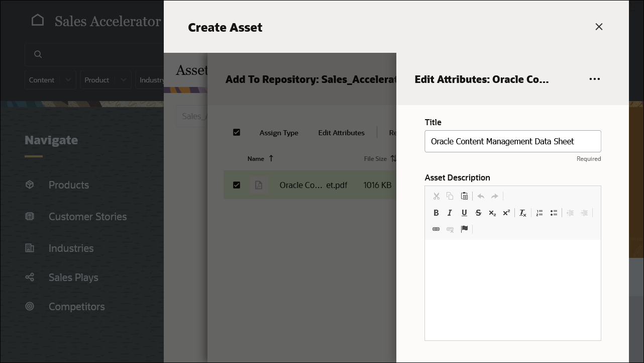
Task: Click the Remove Format icon
Action: pyautogui.click(x=522, y=212)
